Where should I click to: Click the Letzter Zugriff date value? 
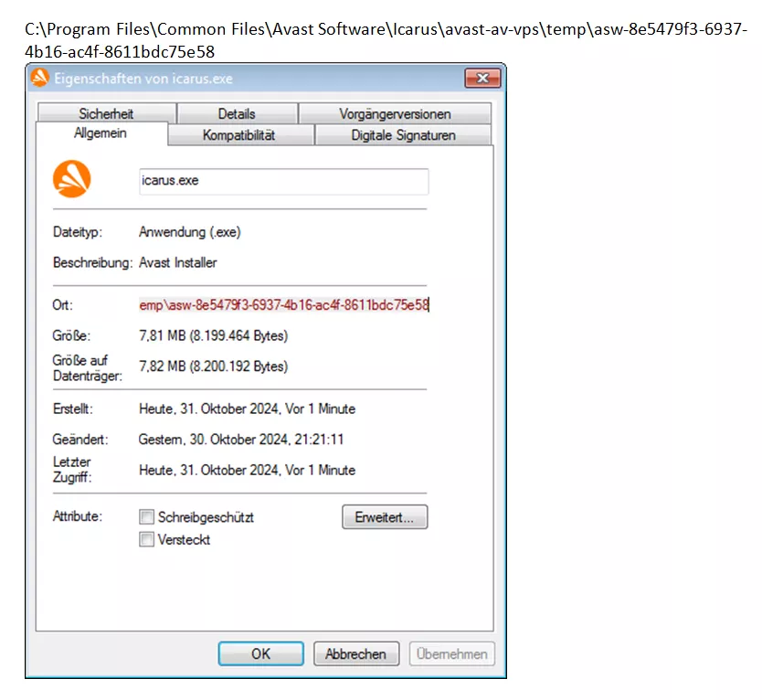pos(247,470)
